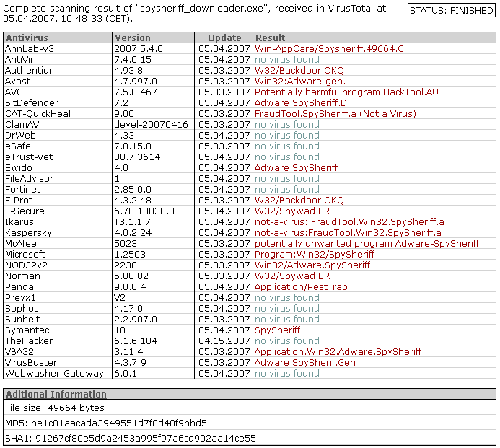Click NOD32v2 result Win32/Adware.SpySheriff

(x=312, y=265)
